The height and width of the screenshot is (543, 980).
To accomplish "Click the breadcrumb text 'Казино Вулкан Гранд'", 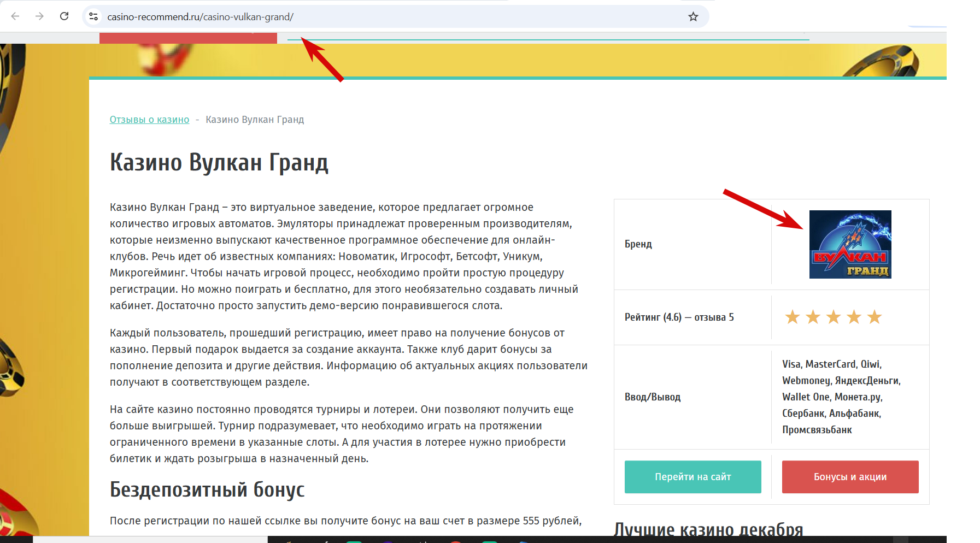I will 255,120.
